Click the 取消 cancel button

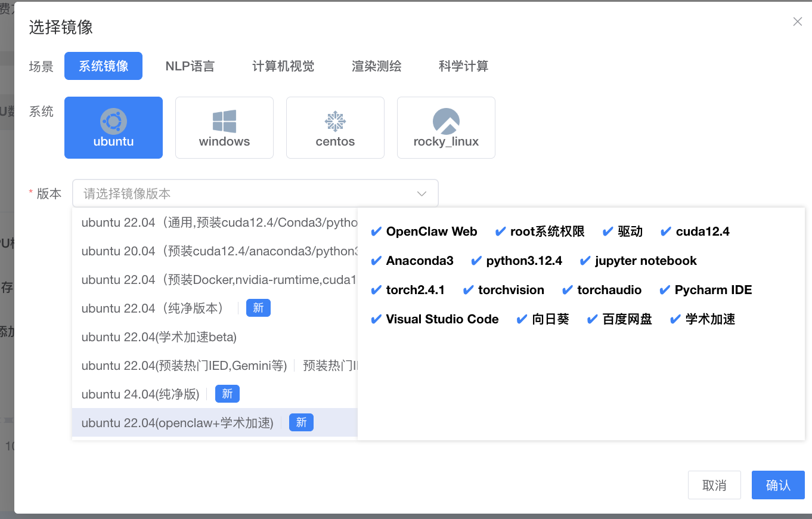coord(714,485)
